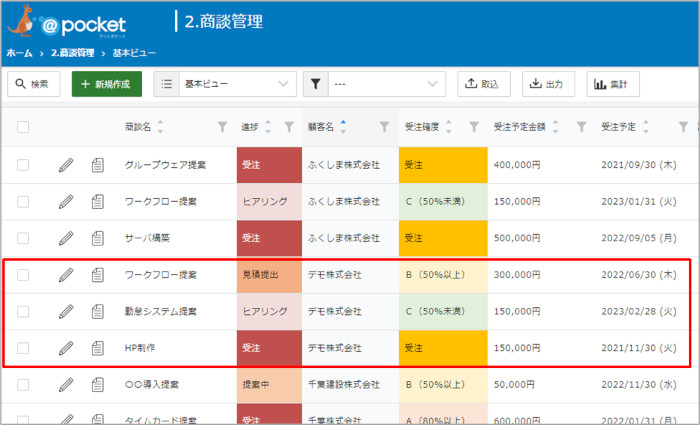Sort by 進捗 using sort arrows
The width and height of the screenshot is (700, 425).
point(268,127)
